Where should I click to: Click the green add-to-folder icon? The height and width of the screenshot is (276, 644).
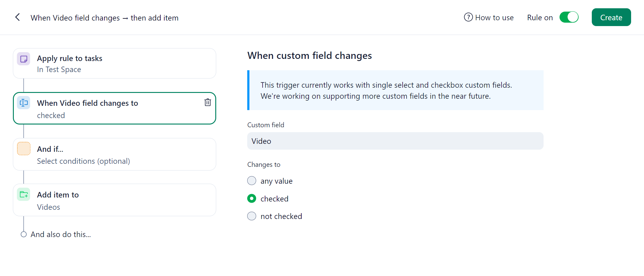coord(24,194)
